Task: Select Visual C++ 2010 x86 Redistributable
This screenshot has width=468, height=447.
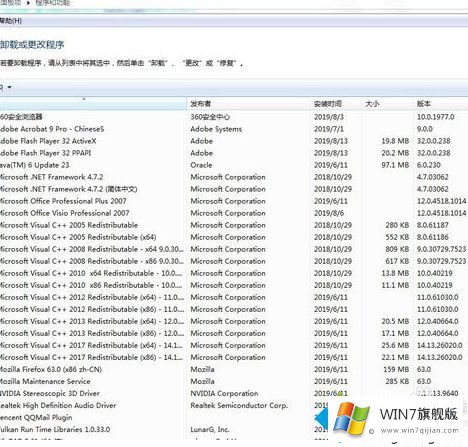Action: pyautogui.click(x=91, y=285)
